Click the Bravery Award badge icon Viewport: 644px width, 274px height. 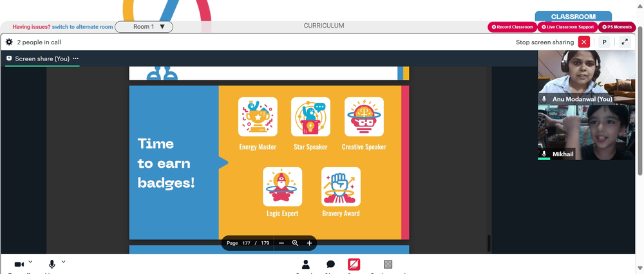(x=341, y=187)
